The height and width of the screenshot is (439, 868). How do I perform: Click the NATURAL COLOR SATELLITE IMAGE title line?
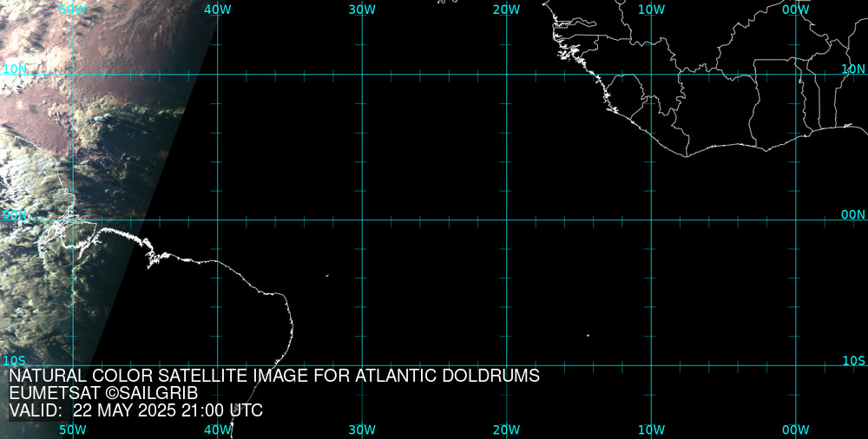(274, 376)
